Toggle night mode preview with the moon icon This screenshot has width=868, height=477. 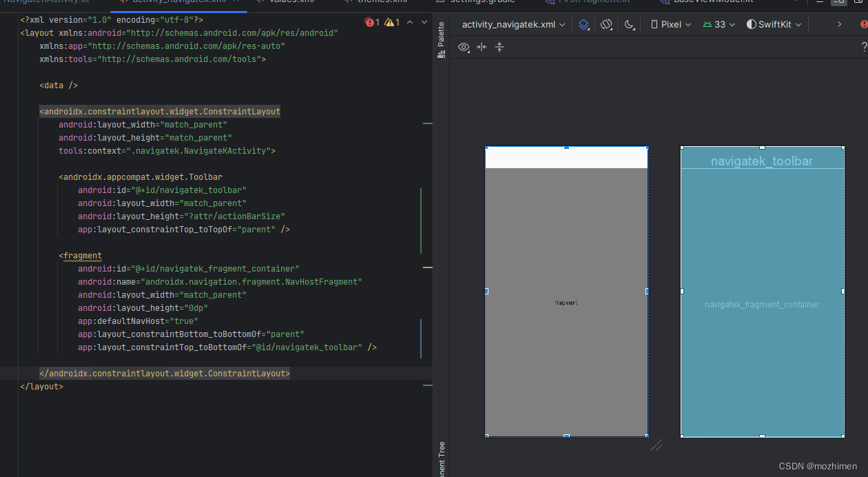click(630, 24)
